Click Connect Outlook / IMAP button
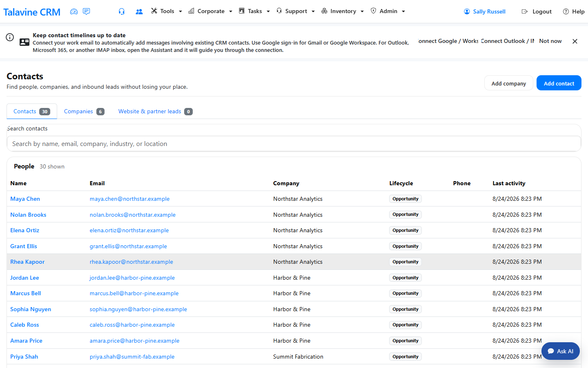 508,41
